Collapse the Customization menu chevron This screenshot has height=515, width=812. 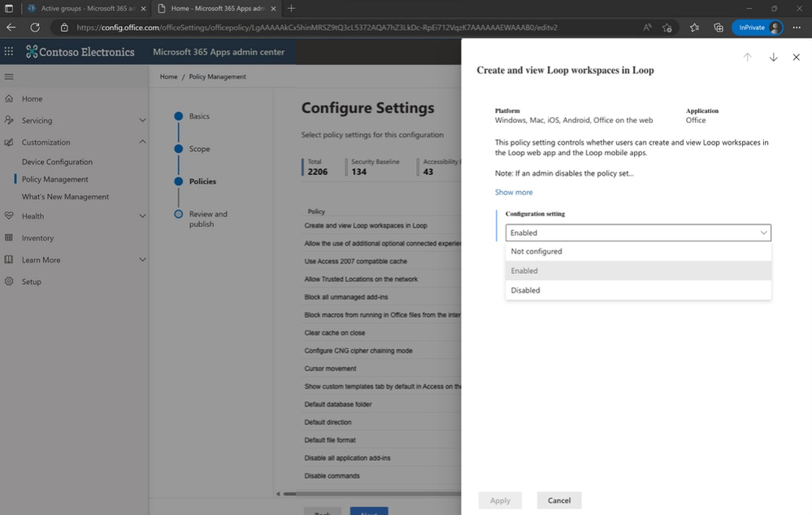click(x=142, y=142)
